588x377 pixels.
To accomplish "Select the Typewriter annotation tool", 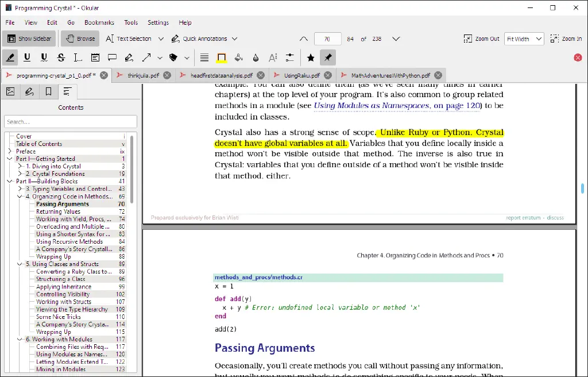I will click(x=78, y=57).
